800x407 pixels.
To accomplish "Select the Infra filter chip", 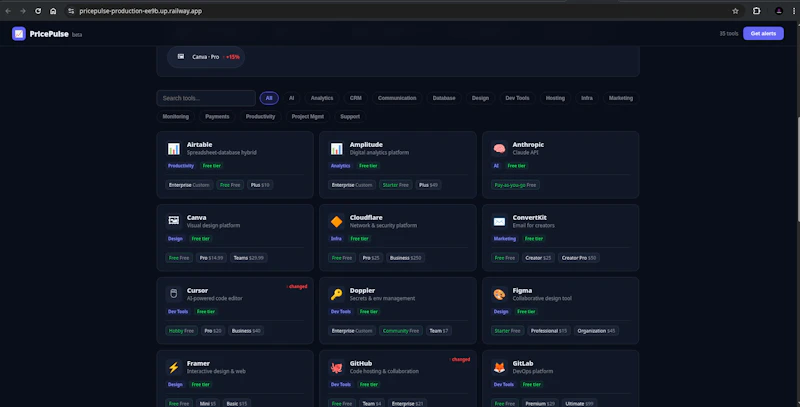I will coord(587,98).
